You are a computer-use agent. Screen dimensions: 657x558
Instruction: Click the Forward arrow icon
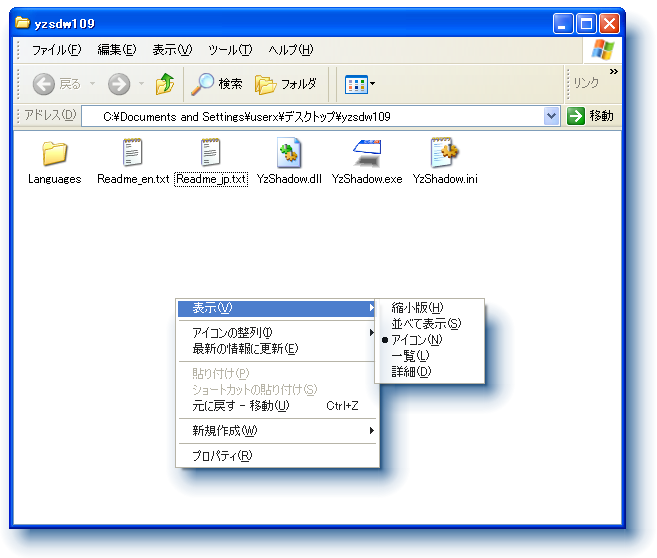[119, 84]
